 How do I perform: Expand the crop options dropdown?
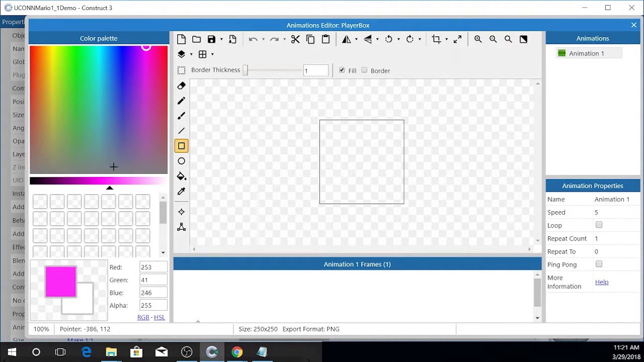[x=446, y=40]
